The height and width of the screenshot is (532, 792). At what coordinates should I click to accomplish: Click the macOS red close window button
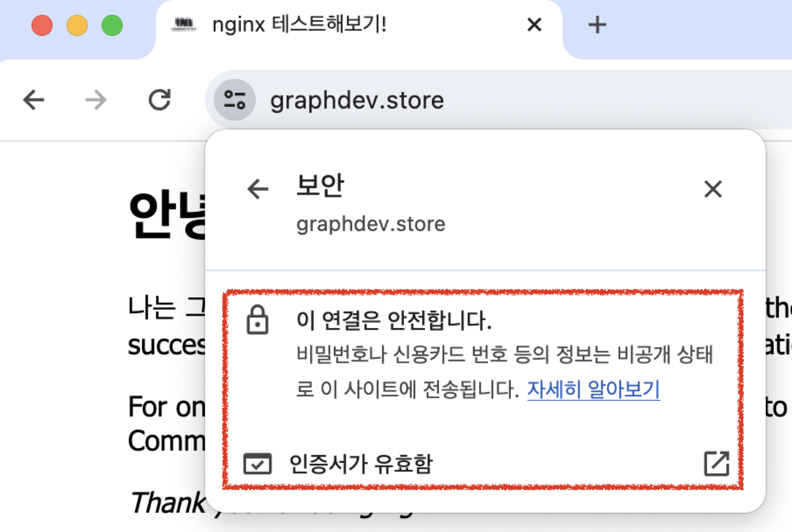click(x=42, y=25)
